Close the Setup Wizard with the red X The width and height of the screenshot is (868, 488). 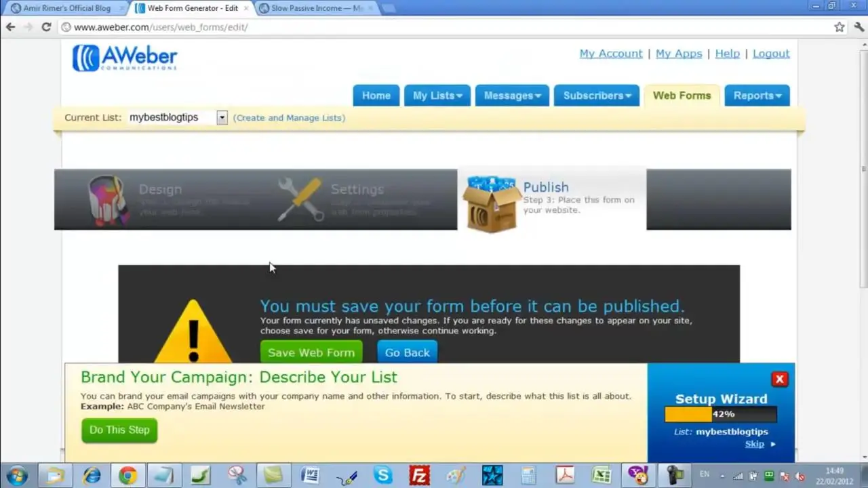click(x=779, y=380)
